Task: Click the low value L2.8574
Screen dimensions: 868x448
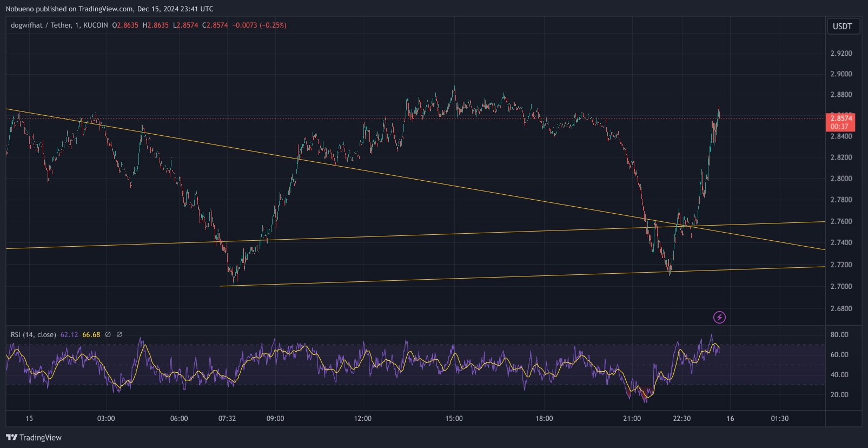Action: point(185,25)
